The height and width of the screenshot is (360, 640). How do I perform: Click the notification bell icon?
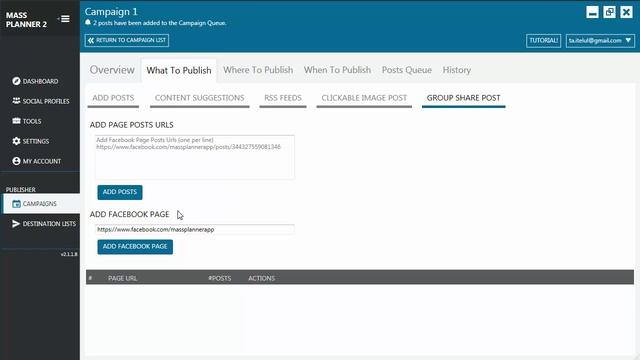click(x=88, y=22)
